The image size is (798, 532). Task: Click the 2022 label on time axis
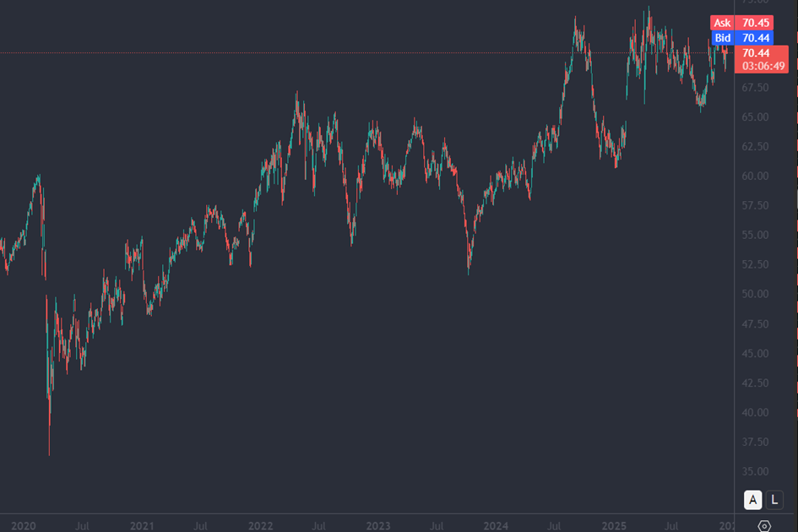pos(261,526)
